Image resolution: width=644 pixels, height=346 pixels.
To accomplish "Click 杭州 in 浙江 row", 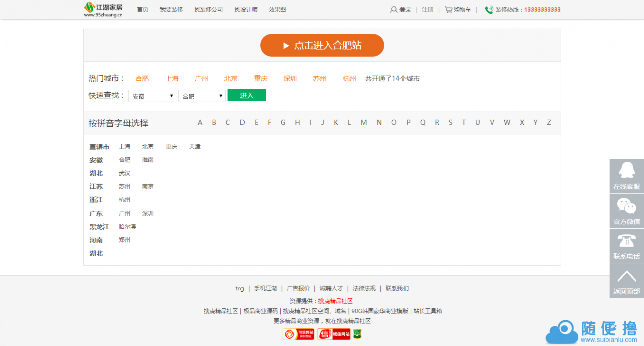I will [124, 200].
